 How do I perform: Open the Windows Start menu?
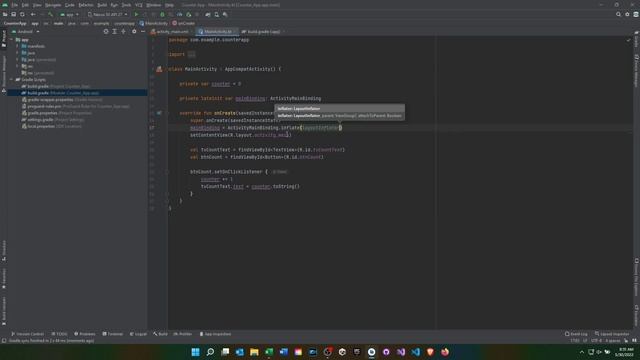pos(196,352)
